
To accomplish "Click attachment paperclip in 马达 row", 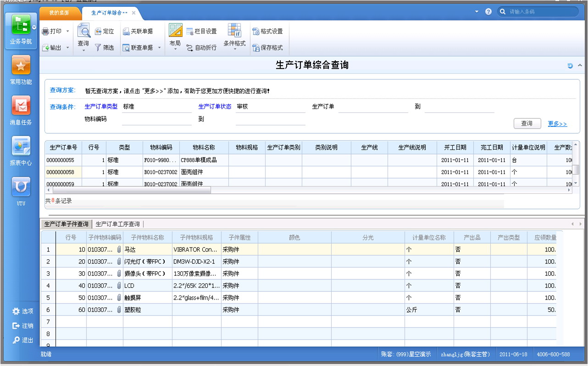I will coord(119,250).
